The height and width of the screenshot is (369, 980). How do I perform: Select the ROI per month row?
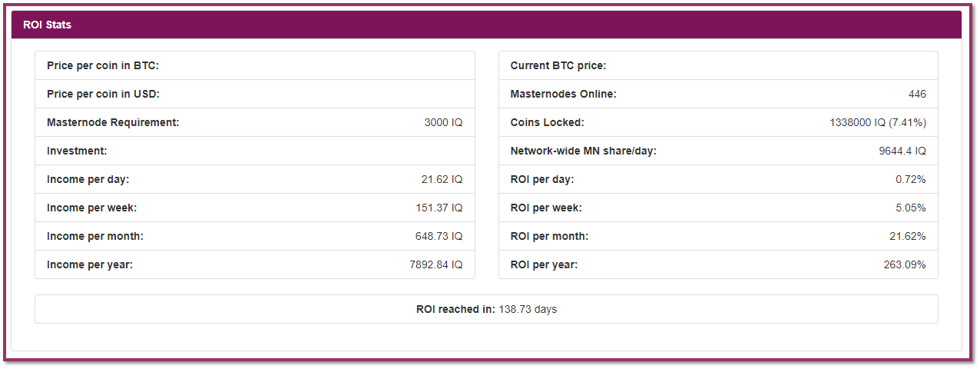pyautogui.click(x=718, y=236)
